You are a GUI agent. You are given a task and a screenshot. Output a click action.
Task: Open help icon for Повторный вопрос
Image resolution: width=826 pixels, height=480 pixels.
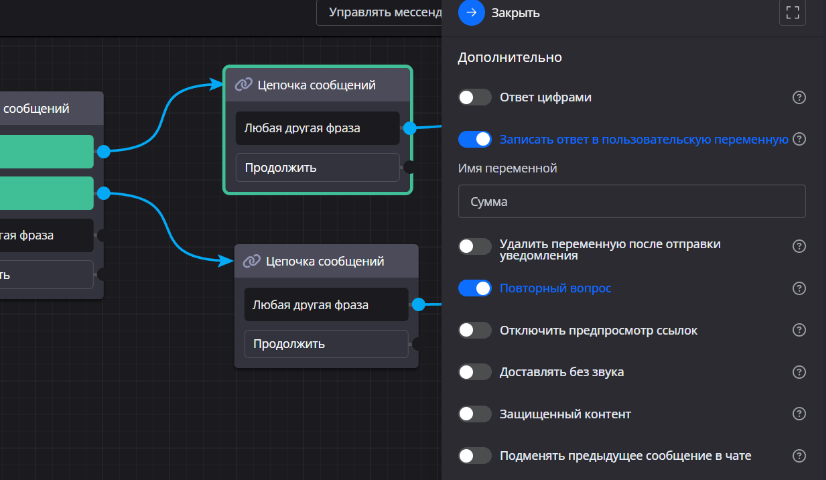[x=799, y=288]
